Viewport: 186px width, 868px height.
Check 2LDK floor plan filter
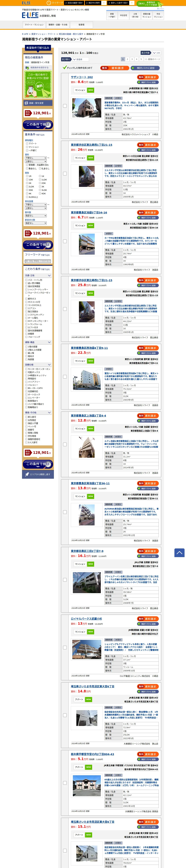point(27,186)
